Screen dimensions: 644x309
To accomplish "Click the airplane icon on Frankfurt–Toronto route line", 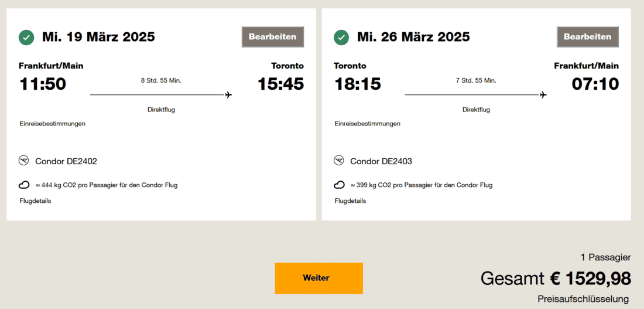I will pyautogui.click(x=228, y=95).
